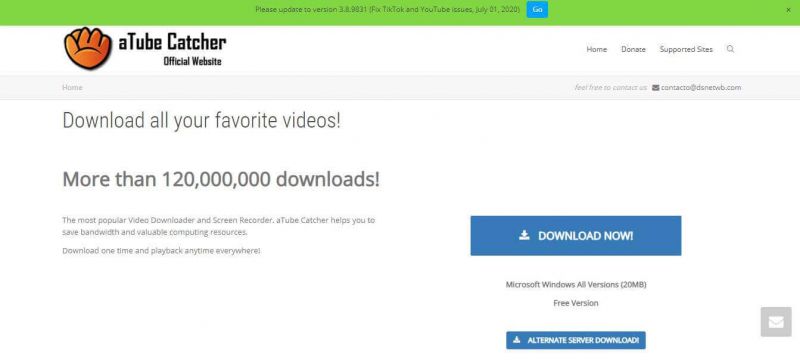Click the ALTERNATE SERVER DOWNLOAD! button
The width and height of the screenshot is (800, 360).
(x=576, y=340)
